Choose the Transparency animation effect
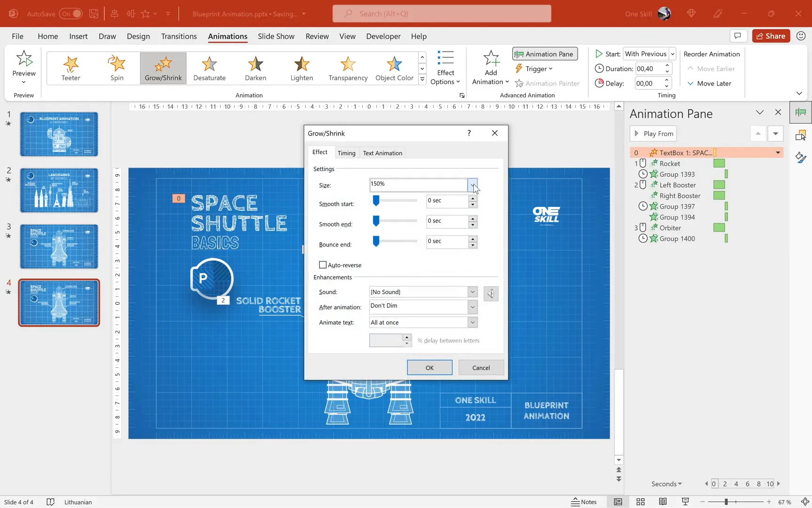The width and height of the screenshot is (812, 508). pos(348,68)
